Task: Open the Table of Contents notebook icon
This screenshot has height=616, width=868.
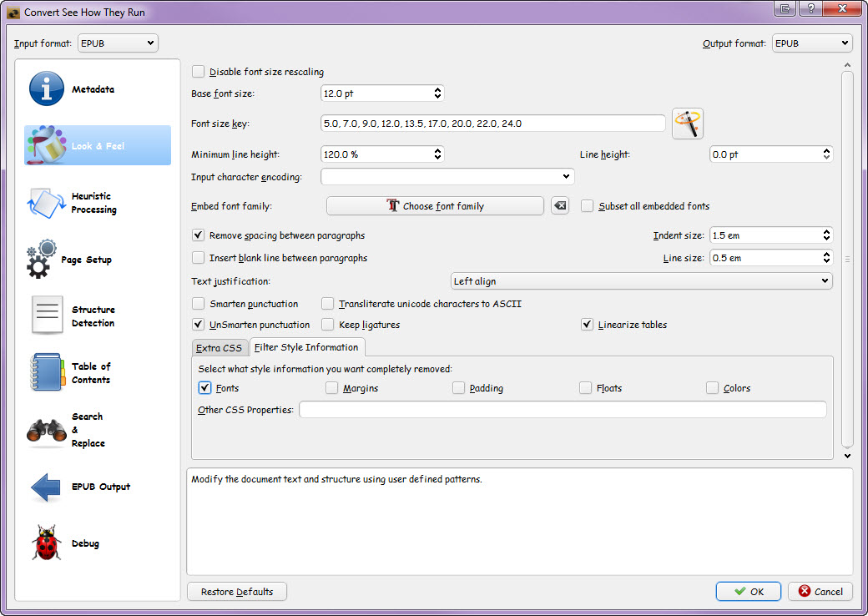Action: click(47, 372)
